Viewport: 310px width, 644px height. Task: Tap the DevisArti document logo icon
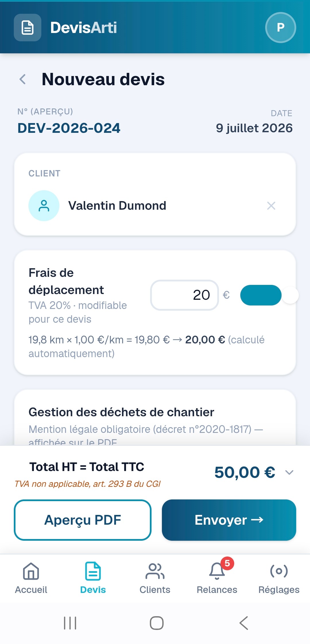[28, 28]
